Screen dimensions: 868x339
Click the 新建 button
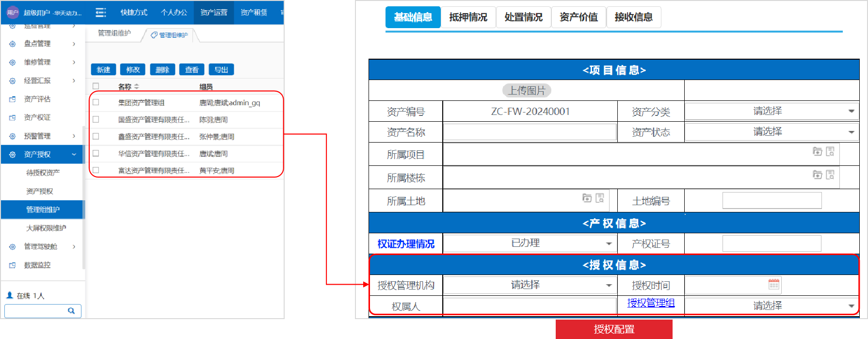pyautogui.click(x=103, y=69)
